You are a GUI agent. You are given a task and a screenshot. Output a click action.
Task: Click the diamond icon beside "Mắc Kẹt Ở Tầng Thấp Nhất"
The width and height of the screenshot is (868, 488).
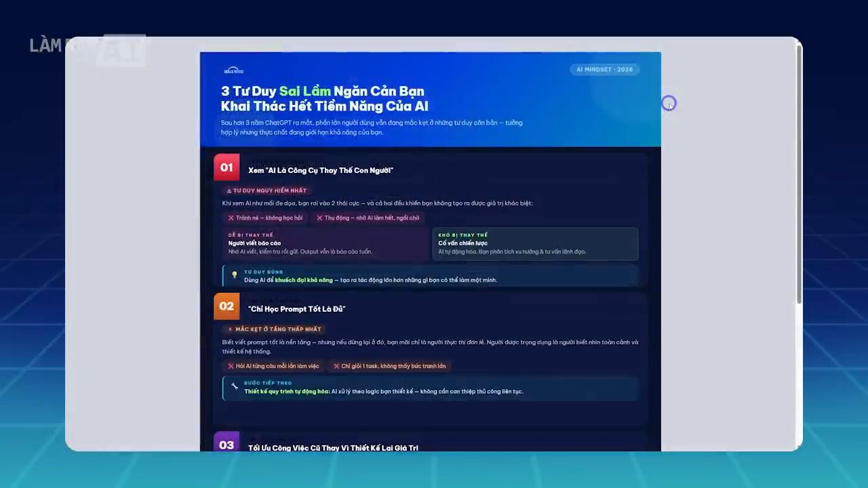point(230,329)
